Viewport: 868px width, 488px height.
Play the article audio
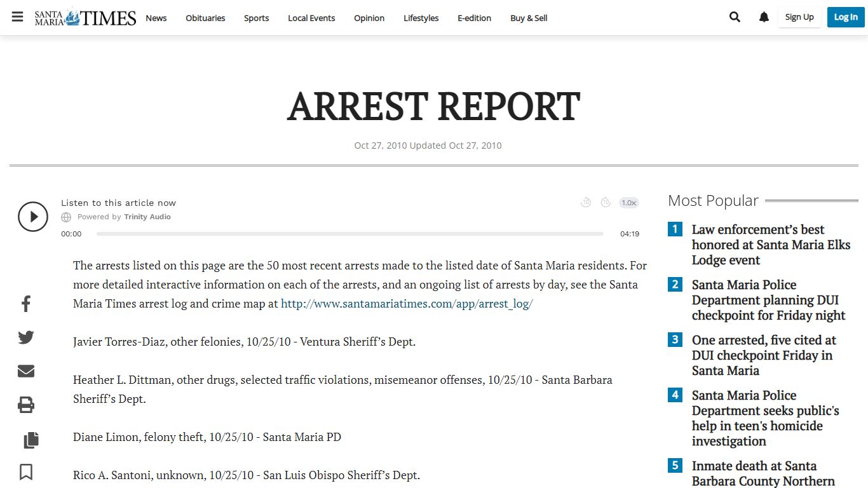coord(33,217)
